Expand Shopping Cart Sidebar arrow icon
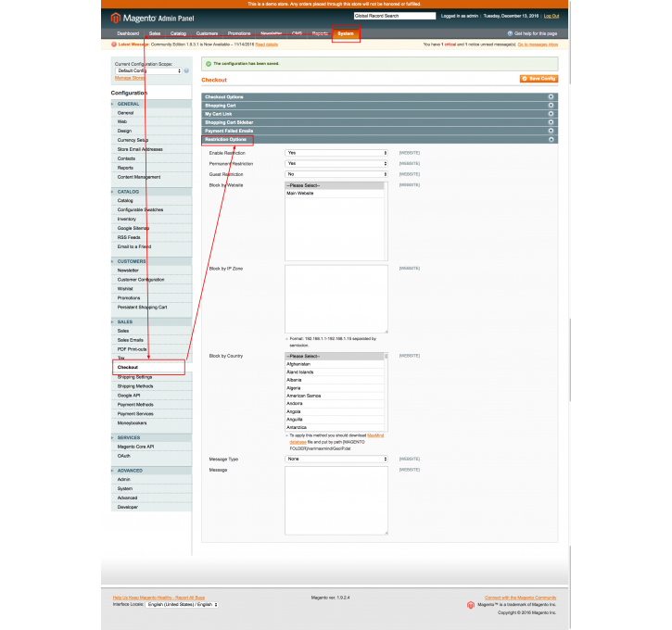Viewport: 672px width, 630px height. (551, 122)
